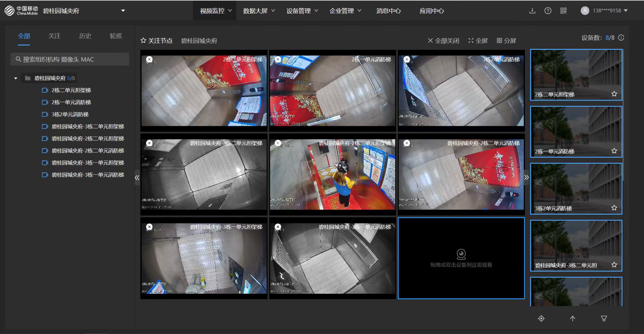Open the help question-mark icon

pos(548,11)
